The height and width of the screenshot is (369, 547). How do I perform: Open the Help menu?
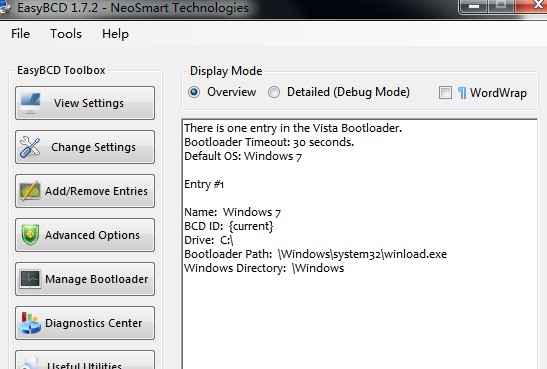coord(115,34)
